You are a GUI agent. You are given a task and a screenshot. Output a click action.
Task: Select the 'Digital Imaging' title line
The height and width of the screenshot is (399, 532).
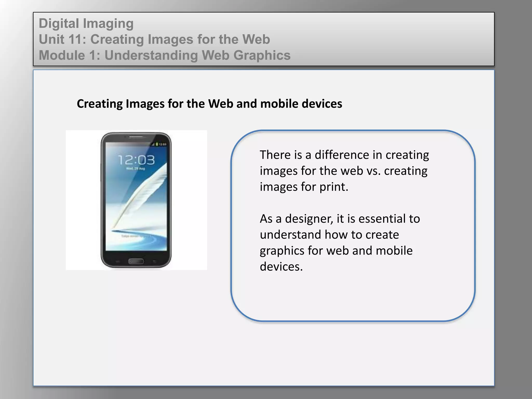(86, 23)
